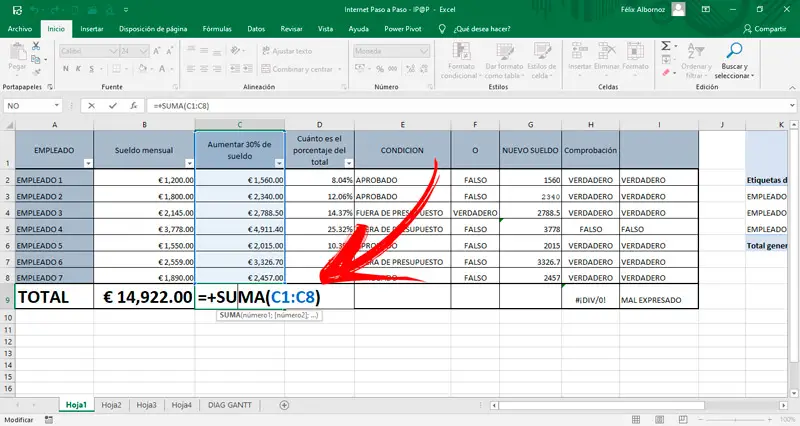Expand the formula bar with chevron
800x426 pixels.
pyautogui.click(x=790, y=105)
